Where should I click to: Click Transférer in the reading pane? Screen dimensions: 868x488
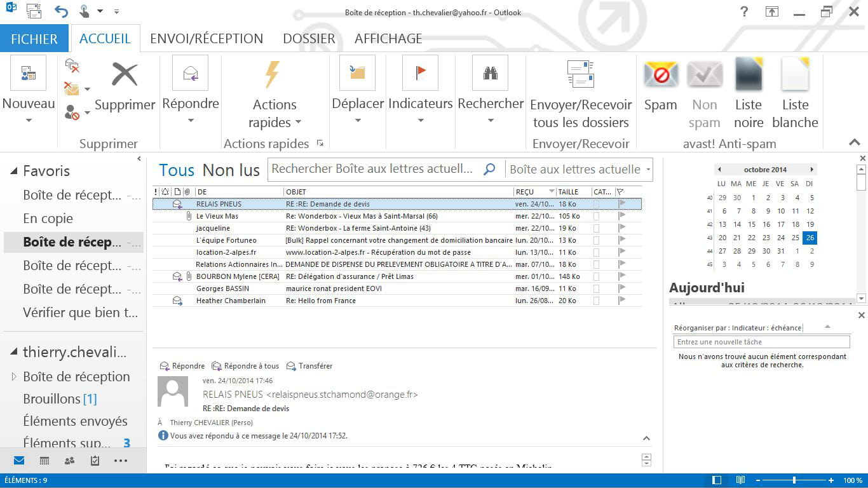309,366
